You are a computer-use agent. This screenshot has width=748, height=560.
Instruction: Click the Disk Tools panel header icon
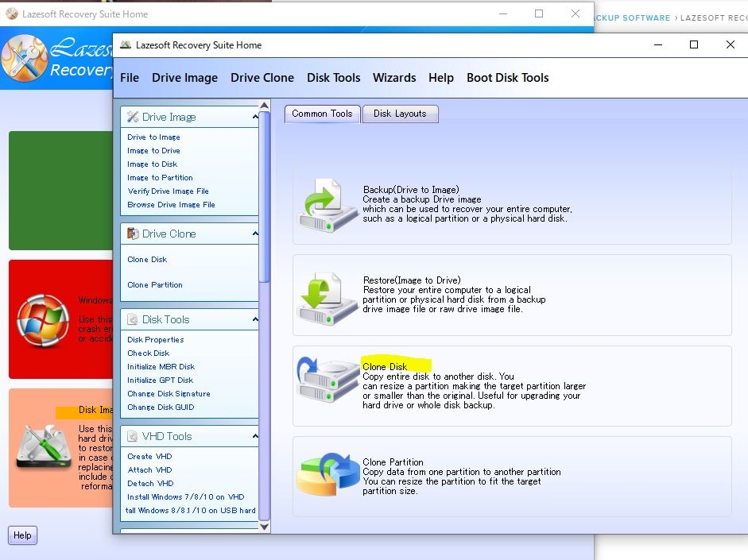tap(133, 319)
